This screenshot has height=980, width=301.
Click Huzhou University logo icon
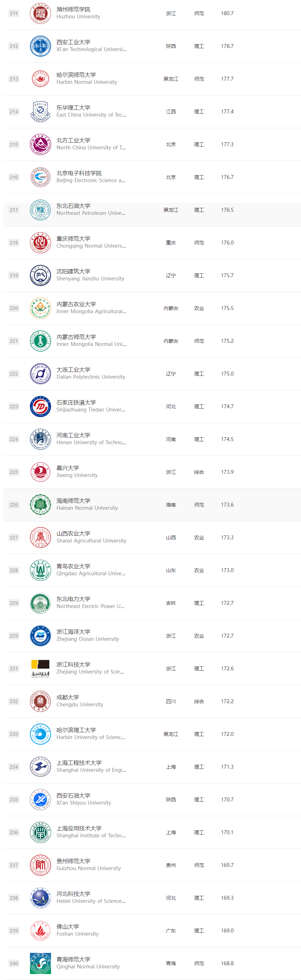point(40,13)
